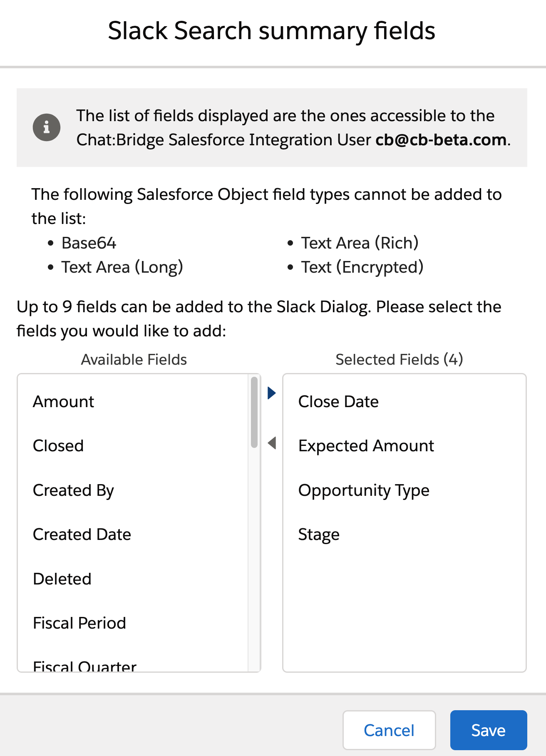Select Close Date in Selected Fields
The width and height of the screenshot is (546, 756).
coord(338,402)
